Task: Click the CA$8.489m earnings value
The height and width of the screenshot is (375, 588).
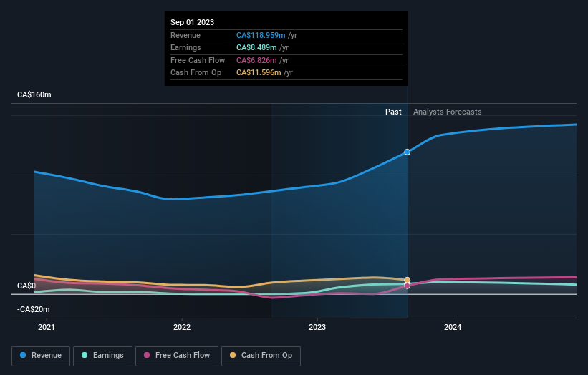Action: (256, 47)
